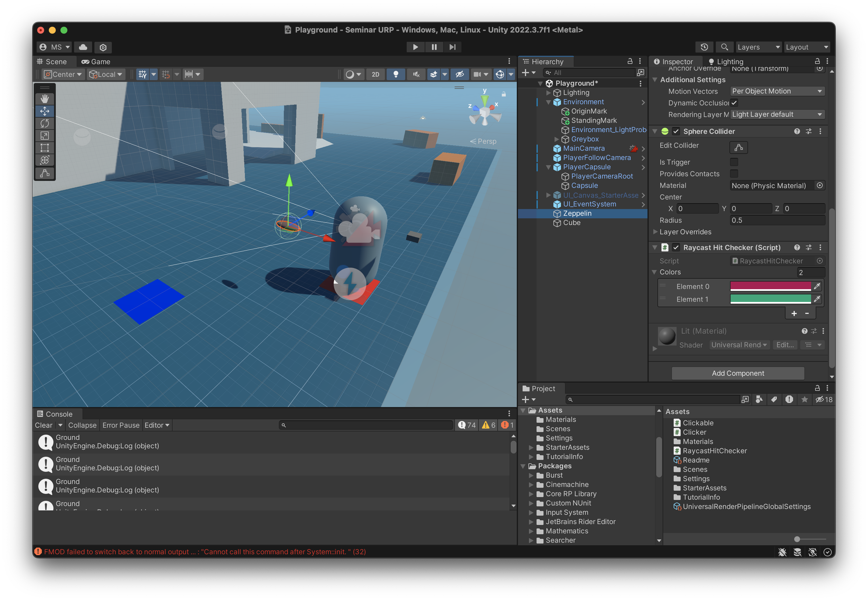Open Layout dropdown in toolbar

[x=807, y=47]
